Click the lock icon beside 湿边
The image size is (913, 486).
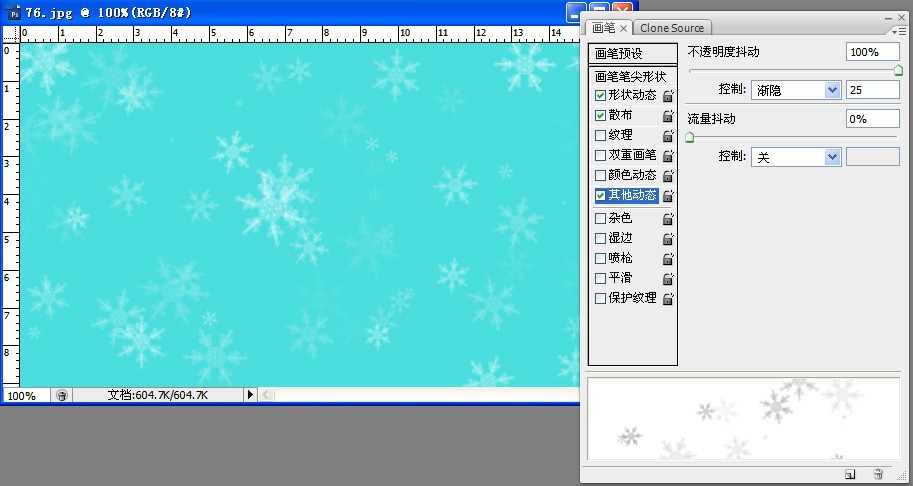(668, 239)
